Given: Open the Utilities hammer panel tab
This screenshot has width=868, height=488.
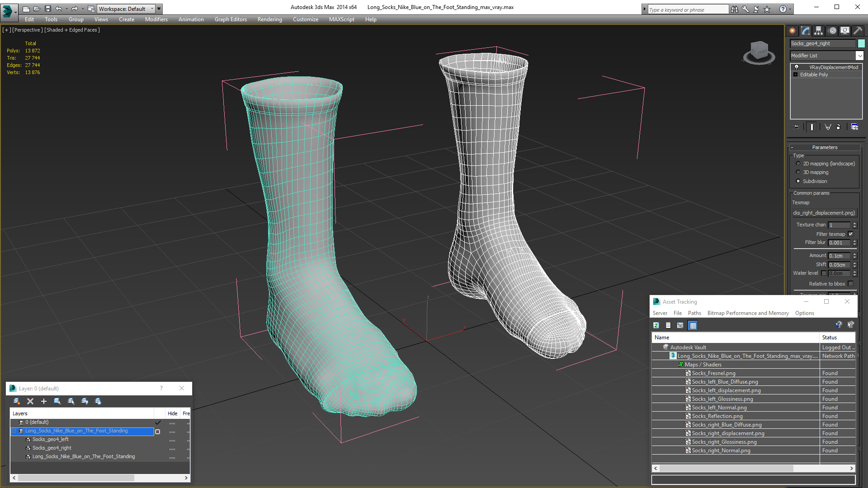Looking at the screenshot, I should [x=858, y=31].
